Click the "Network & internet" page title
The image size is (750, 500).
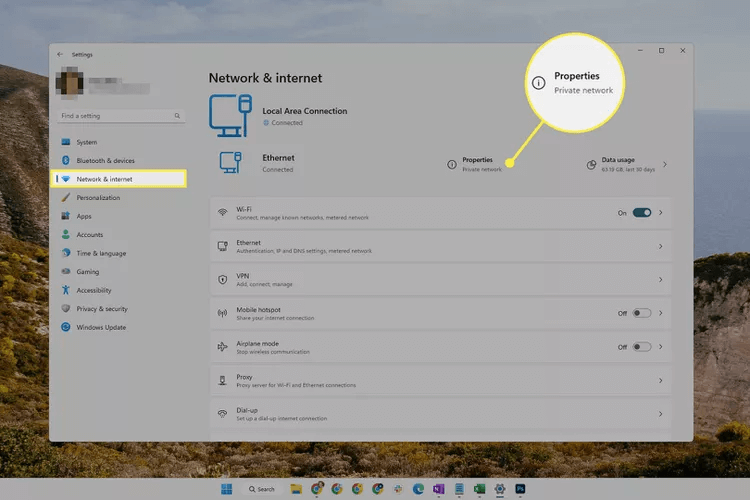pos(265,78)
